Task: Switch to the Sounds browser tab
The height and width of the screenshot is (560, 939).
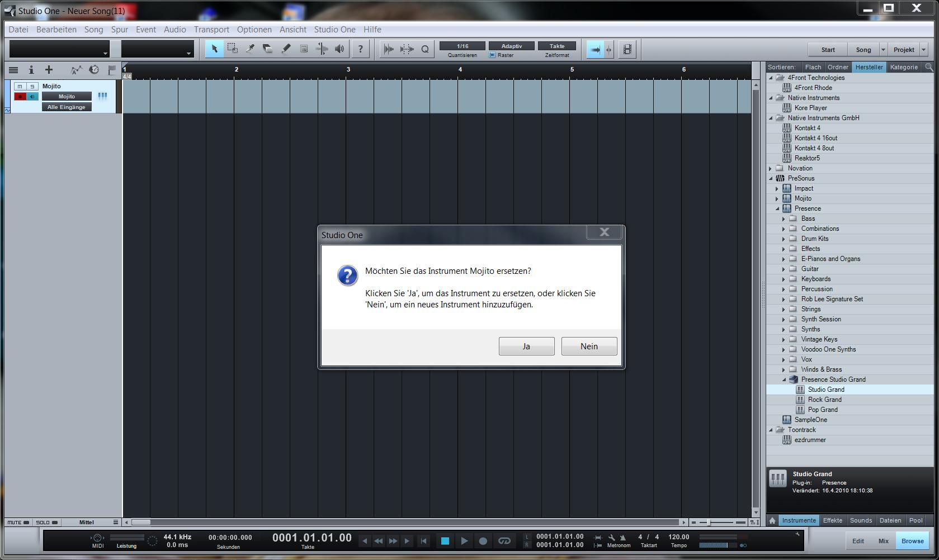Action: click(861, 520)
